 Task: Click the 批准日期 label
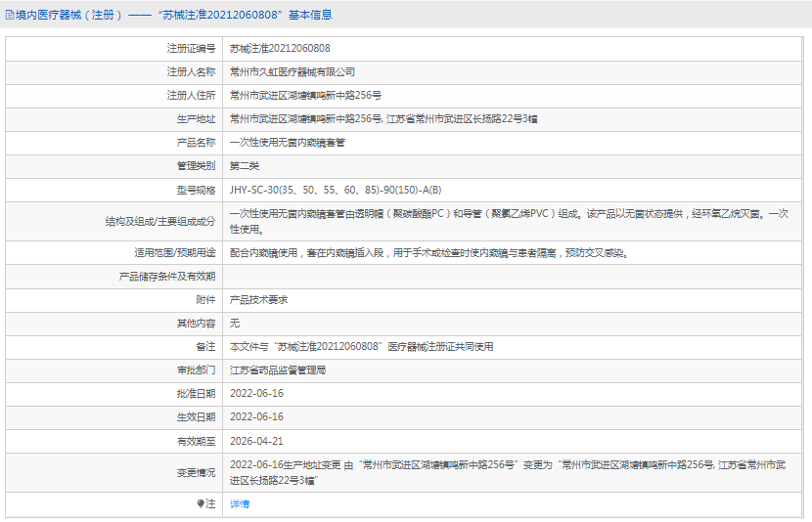click(x=196, y=394)
